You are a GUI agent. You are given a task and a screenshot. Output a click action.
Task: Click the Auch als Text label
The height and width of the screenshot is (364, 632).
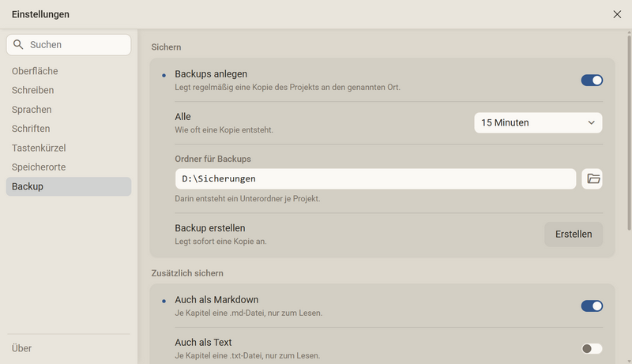[x=203, y=342]
